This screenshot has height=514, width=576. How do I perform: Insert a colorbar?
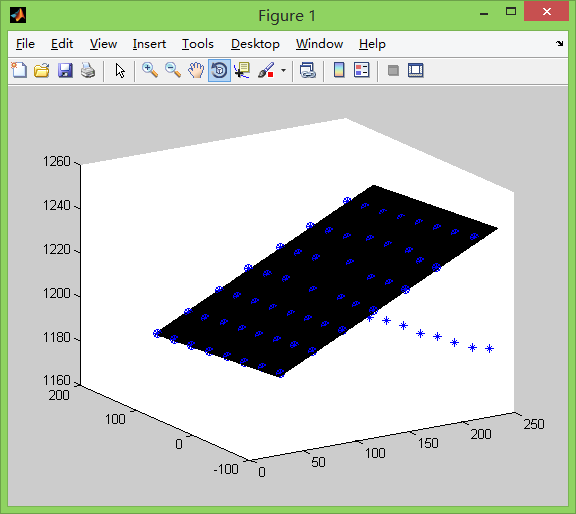[339, 70]
